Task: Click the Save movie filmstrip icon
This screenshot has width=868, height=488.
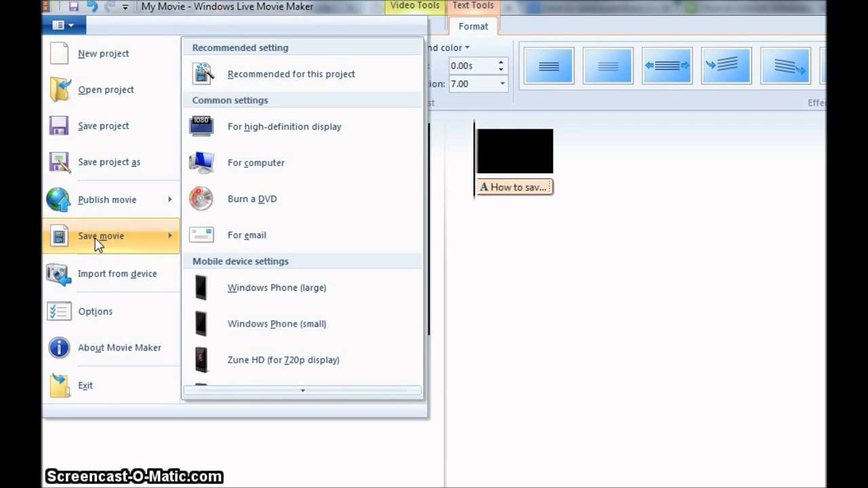Action: pyautogui.click(x=59, y=236)
